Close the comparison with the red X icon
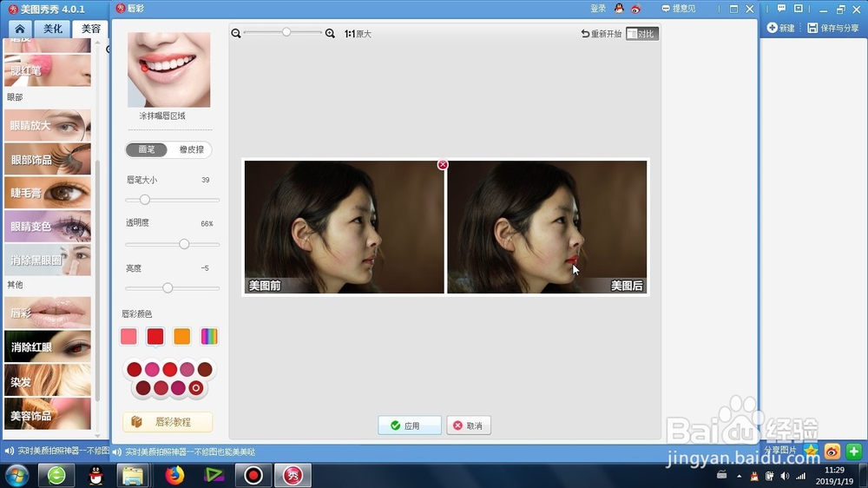 pyautogui.click(x=443, y=164)
